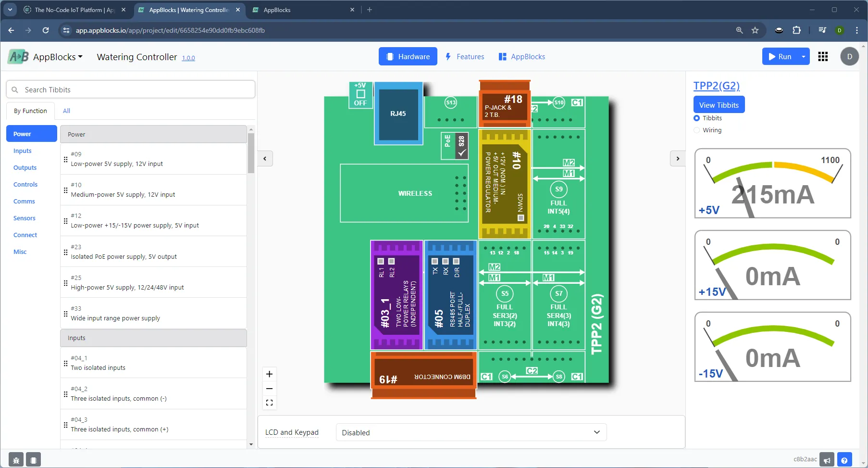Open the user avatar D menu
Viewport: 868px width, 468px height.
point(849,57)
